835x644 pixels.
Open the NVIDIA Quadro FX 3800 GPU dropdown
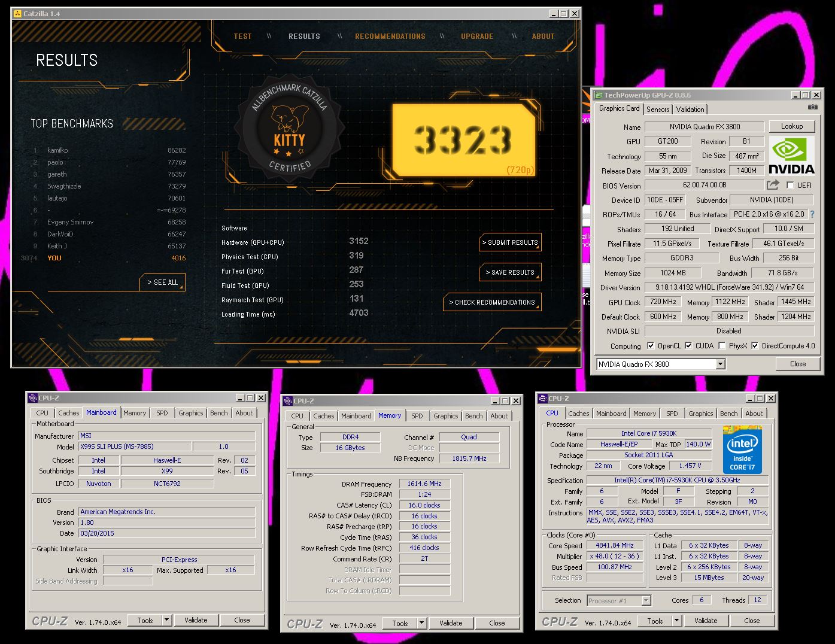point(720,364)
